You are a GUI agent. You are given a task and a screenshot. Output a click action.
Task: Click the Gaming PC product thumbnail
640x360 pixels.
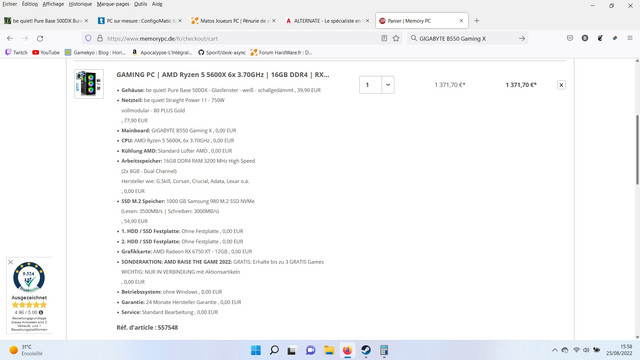pyautogui.click(x=89, y=84)
